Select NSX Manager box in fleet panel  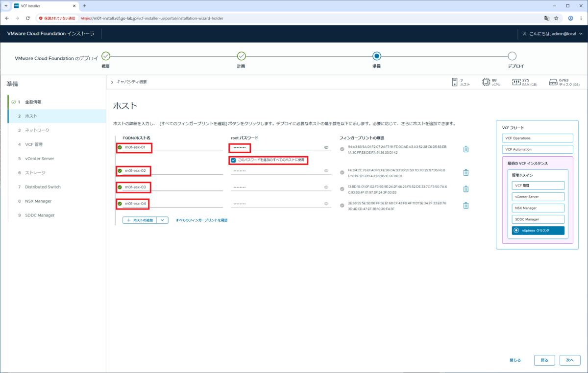pos(538,208)
